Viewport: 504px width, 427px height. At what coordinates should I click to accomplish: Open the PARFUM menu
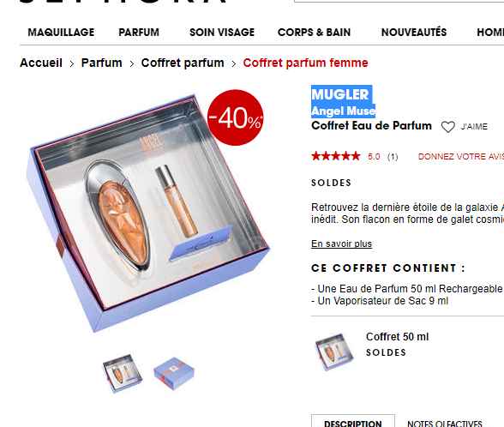click(139, 33)
